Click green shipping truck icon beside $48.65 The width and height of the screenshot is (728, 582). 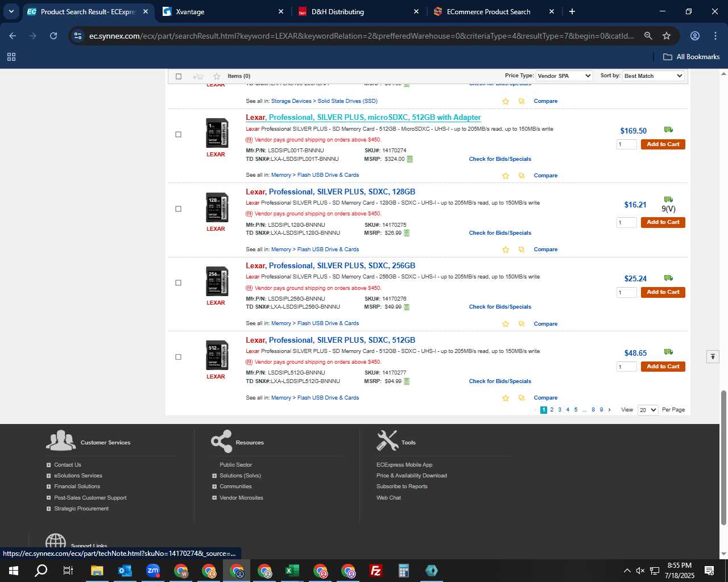[x=668, y=352]
